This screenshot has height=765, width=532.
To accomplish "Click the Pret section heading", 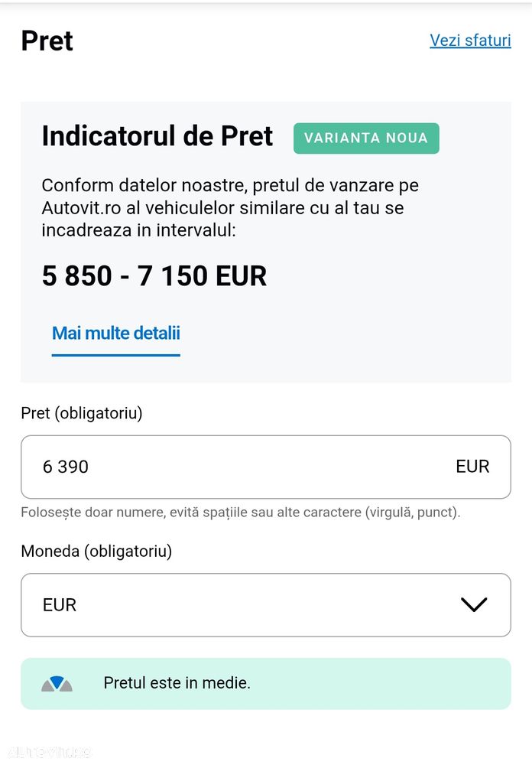I will pyautogui.click(x=47, y=41).
